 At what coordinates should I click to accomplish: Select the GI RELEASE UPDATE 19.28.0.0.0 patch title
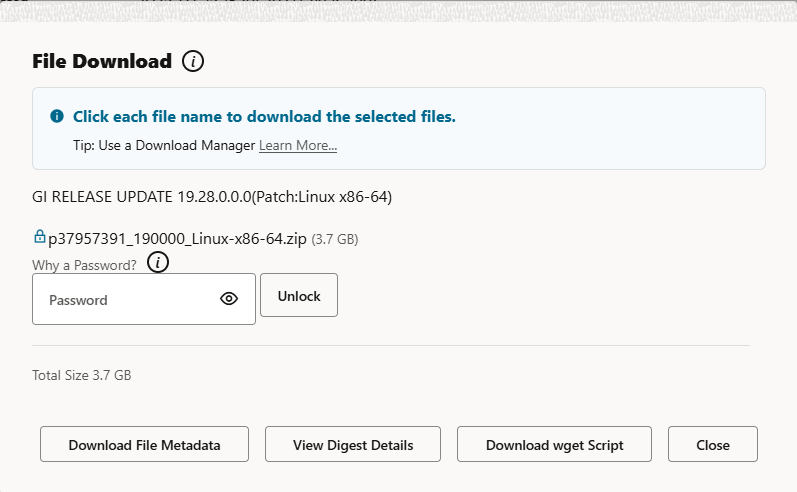coord(212,197)
